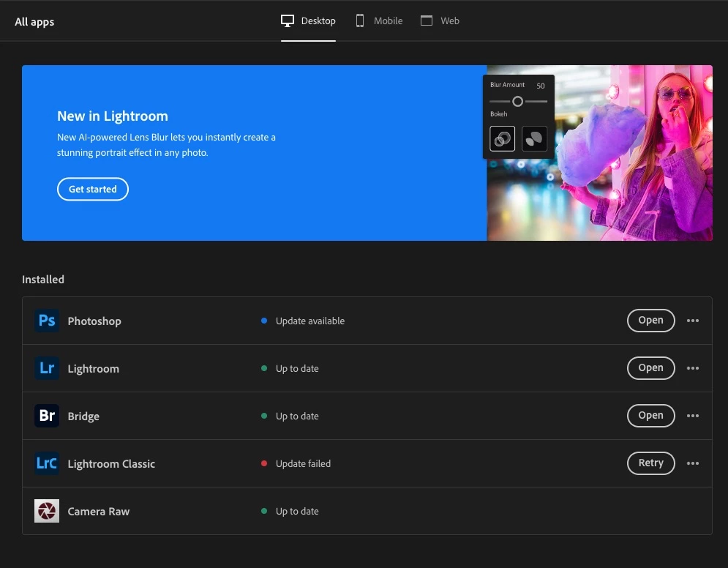Select the blade bokeh icon in banner
The height and width of the screenshot is (568, 728).
(534, 138)
